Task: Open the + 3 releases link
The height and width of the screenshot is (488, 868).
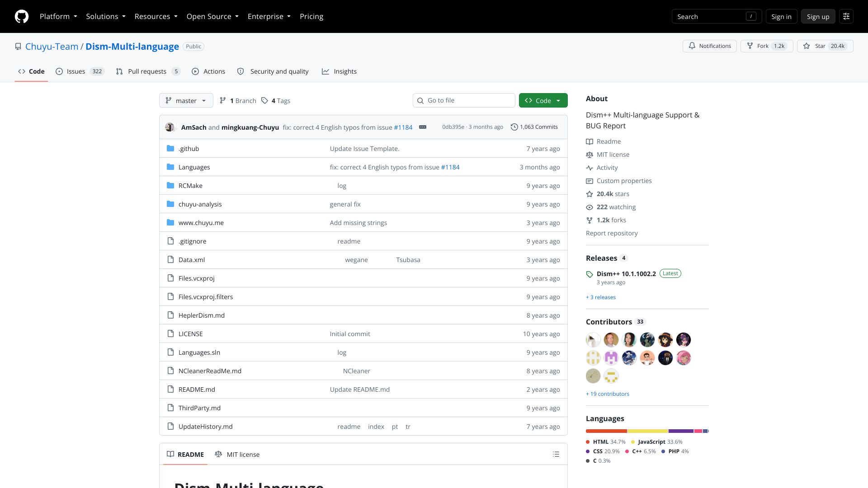Action: [x=601, y=297]
